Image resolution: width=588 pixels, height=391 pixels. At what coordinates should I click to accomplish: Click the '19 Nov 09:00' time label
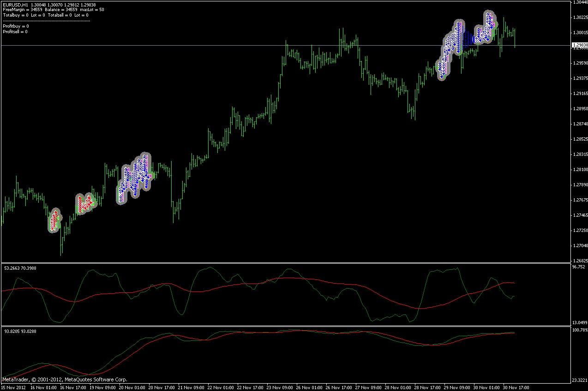(102, 388)
